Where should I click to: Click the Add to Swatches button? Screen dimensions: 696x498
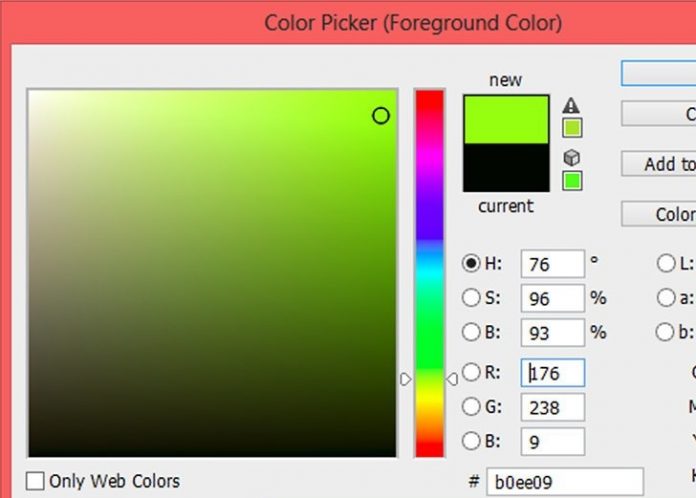pyautogui.click(x=658, y=164)
